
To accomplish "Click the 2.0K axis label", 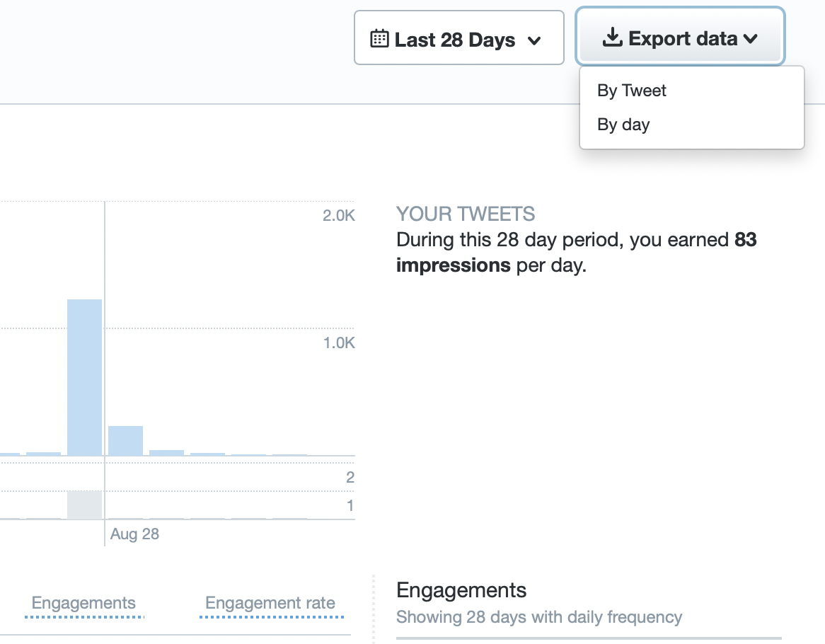I will (x=338, y=216).
